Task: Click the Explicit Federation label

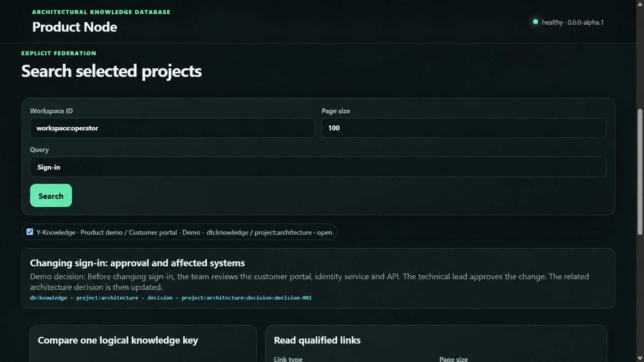Action: (59, 53)
